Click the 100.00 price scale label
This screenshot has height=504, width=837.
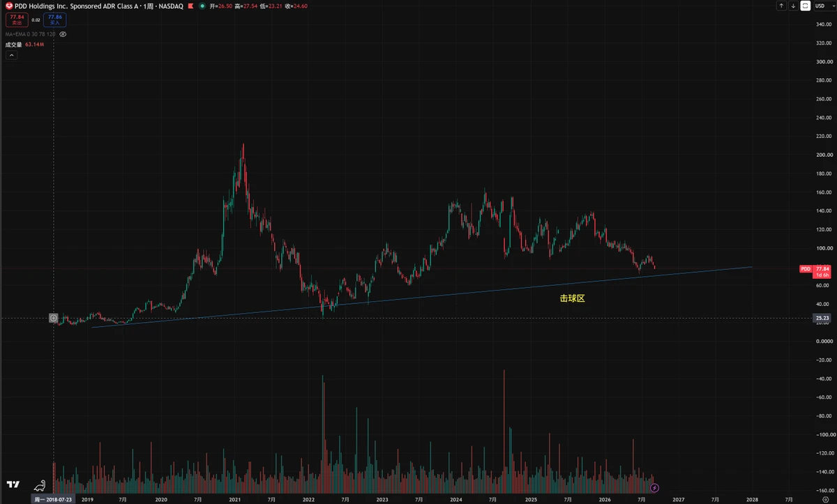[824, 248]
